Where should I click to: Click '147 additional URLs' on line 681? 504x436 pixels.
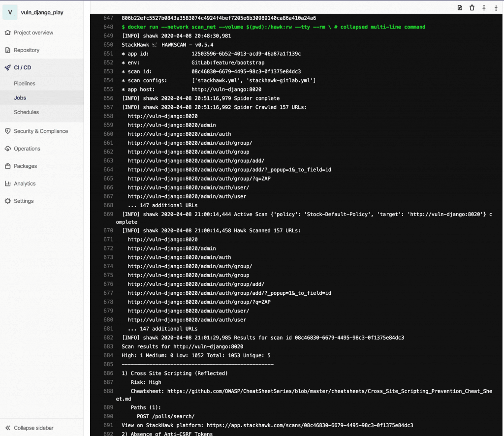coord(162,329)
